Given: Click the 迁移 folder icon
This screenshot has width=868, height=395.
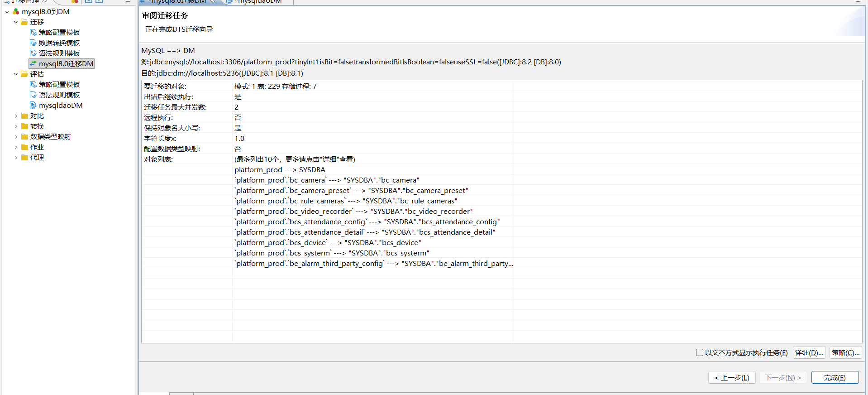Looking at the screenshot, I should (24, 22).
